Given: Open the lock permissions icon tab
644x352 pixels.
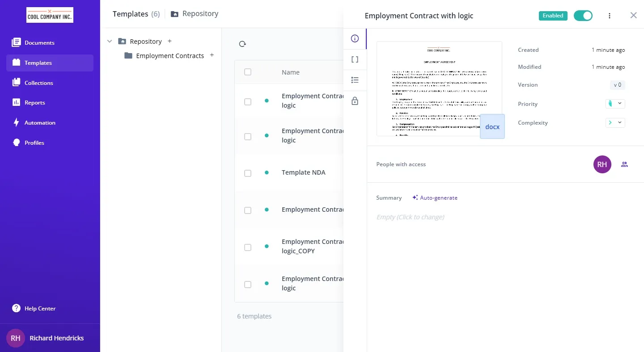Looking at the screenshot, I should coord(355,101).
